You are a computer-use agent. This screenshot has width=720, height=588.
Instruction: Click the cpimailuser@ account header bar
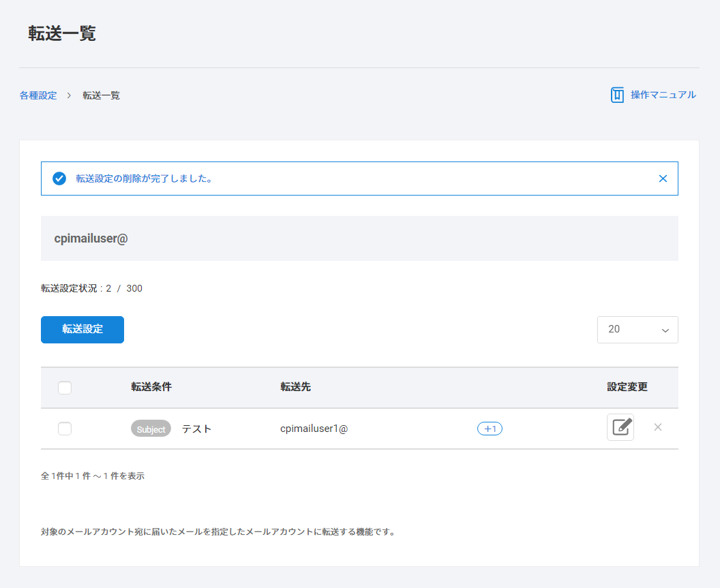pos(359,238)
